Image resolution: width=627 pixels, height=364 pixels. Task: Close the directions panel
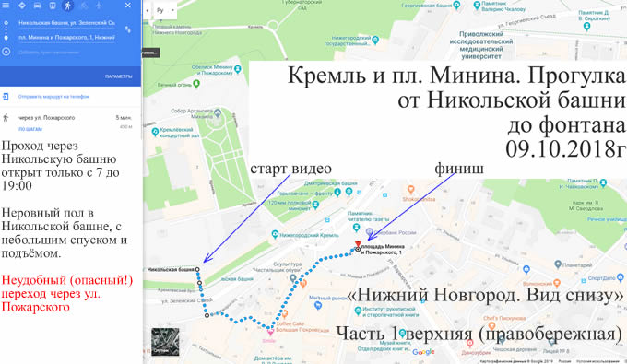tap(127, 6)
